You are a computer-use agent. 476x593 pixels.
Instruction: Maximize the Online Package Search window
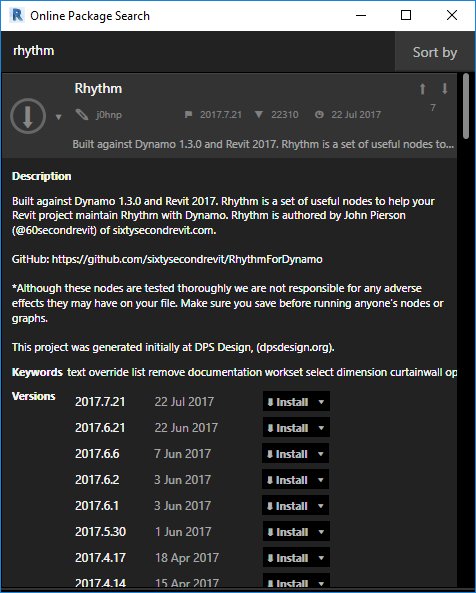point(406,16)
